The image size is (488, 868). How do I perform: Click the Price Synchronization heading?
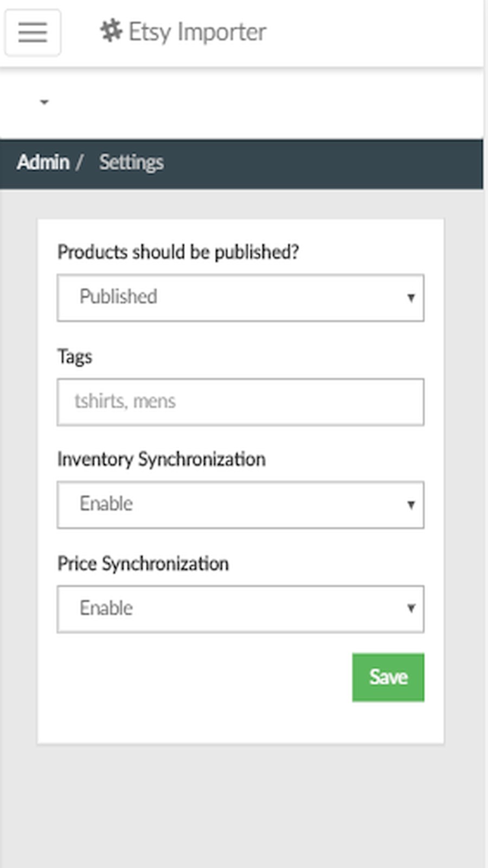tap(143, 564)
